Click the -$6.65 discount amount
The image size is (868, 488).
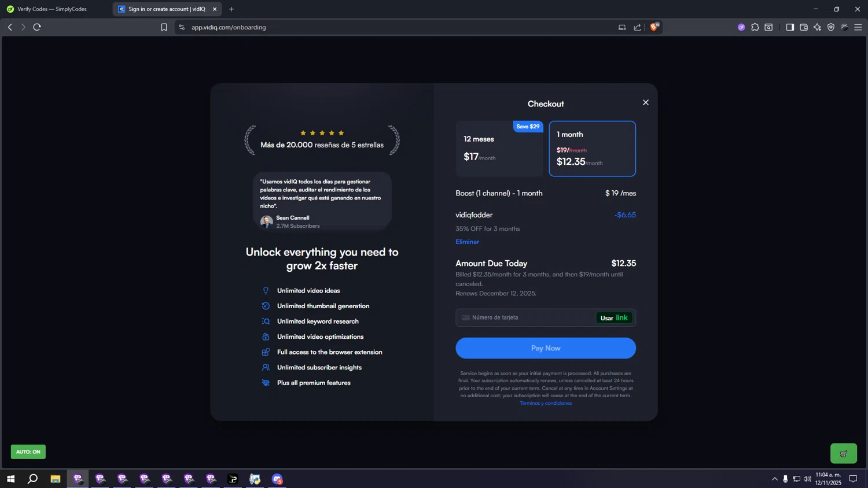tap(625, 215)
